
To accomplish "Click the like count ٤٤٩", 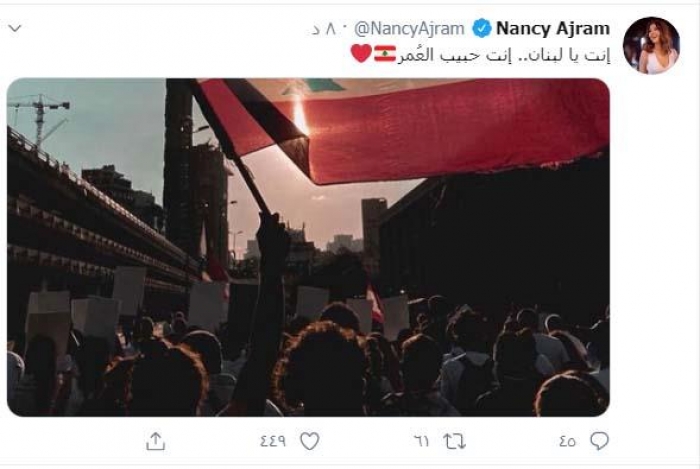I will pos(275,441).
